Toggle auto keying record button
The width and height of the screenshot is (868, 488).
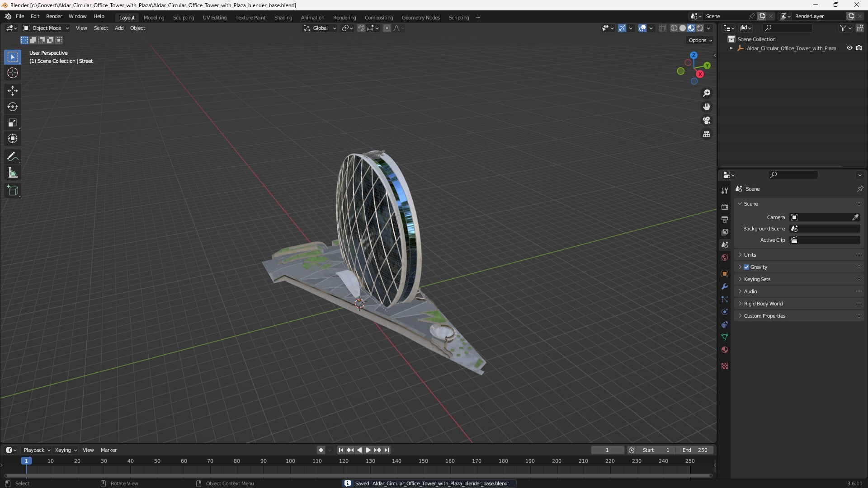321,450
